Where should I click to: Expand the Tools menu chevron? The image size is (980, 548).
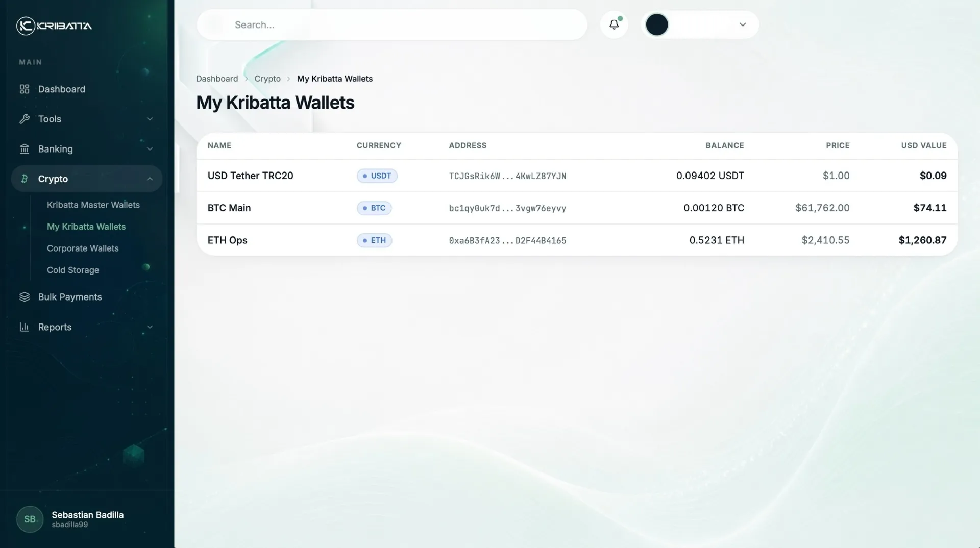tap(150, 119)
